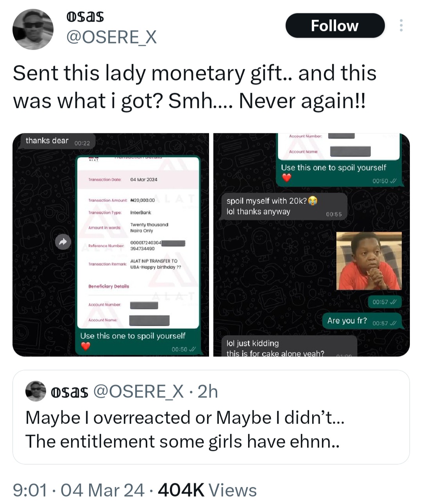View the meme image of boy in red shirt

click(369, 261)
